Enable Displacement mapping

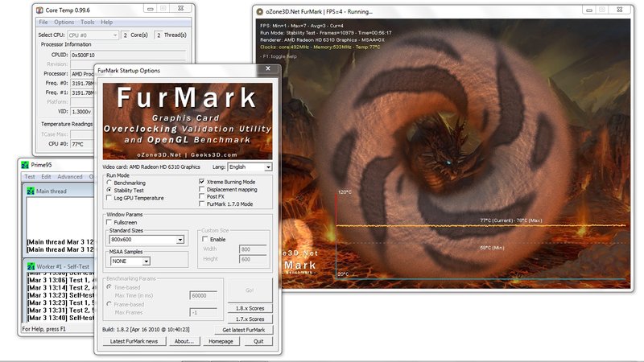(202, 189)
